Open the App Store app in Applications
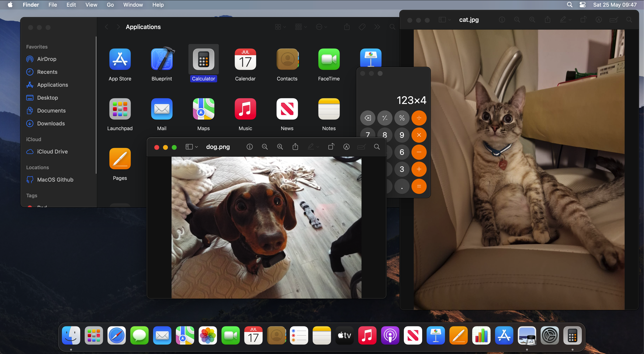The height and width of the screenshot is (354, 644). coord(120,59)
